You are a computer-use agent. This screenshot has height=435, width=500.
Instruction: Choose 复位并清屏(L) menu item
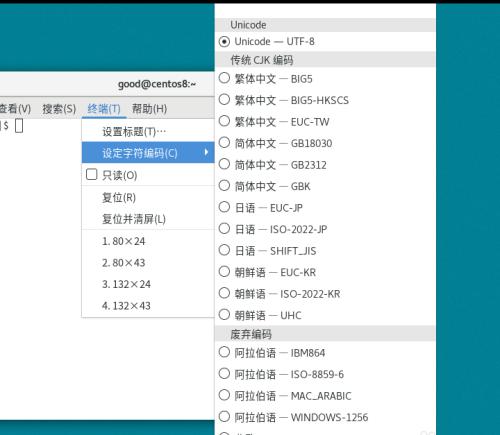coord(148,219)
